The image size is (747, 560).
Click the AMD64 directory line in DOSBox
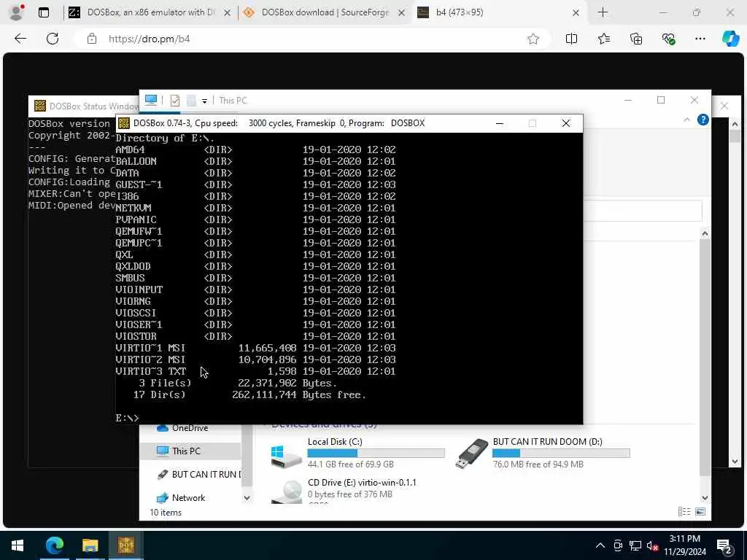tap(255, 149)
